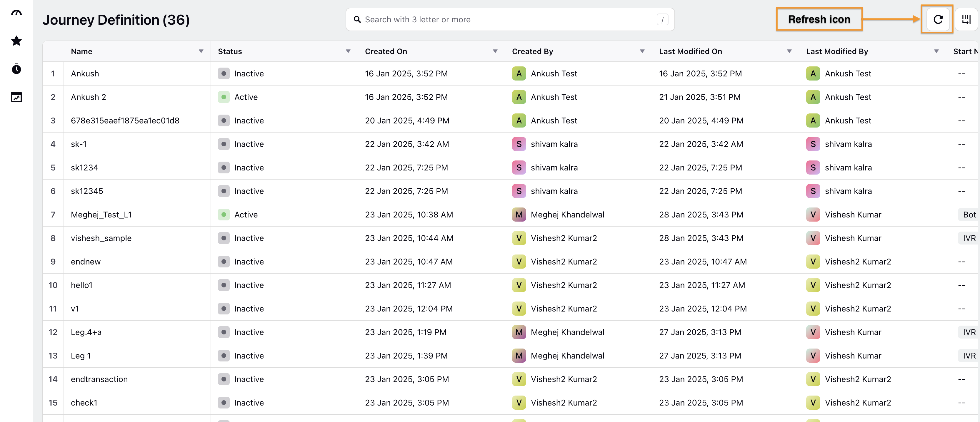This screenshot has height=422, width=980.
Task: Click the Created By column header
Action: click(x=532, y=51)
